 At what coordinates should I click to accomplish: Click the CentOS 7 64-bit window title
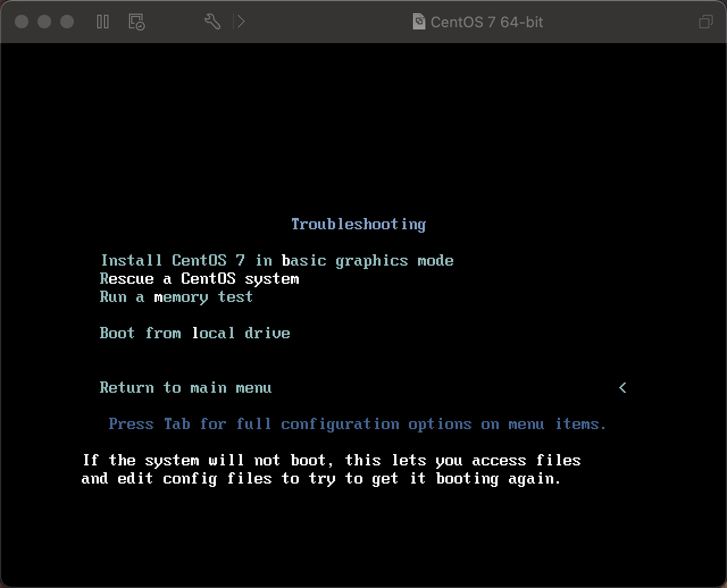point(487,22)
